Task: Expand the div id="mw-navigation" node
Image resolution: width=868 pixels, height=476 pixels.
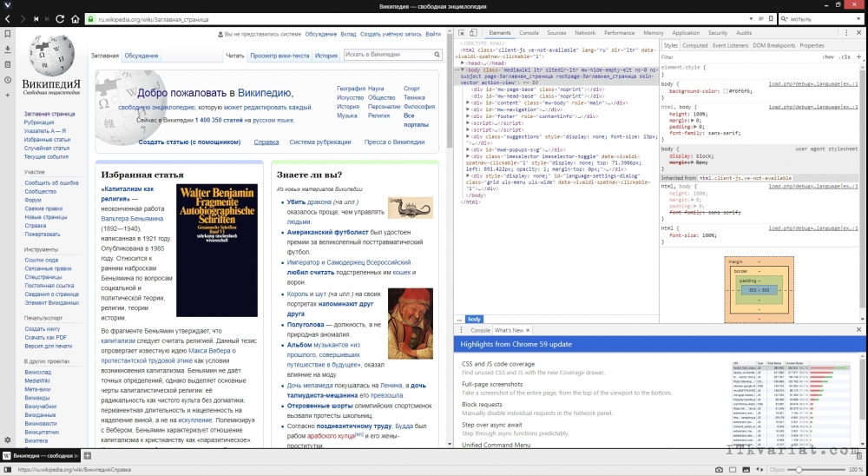Action: coord(469,109)
